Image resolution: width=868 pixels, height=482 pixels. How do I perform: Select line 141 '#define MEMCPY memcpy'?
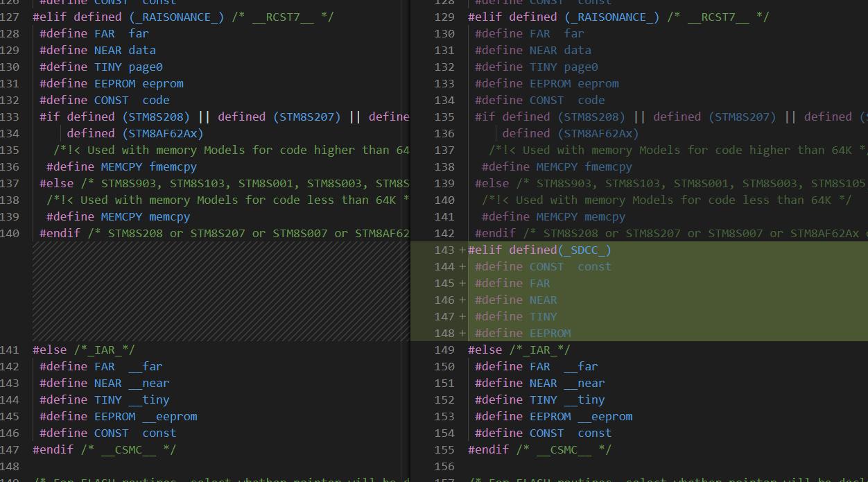tap(553, 216)
